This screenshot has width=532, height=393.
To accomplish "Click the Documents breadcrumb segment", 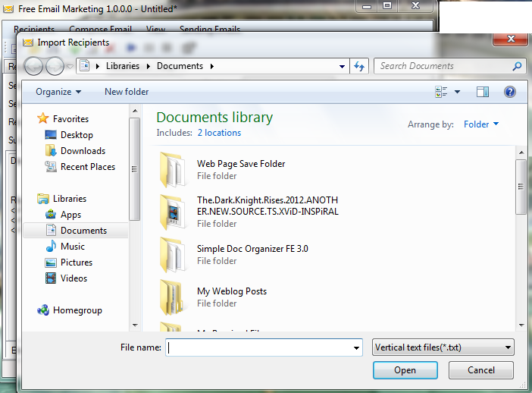I will pos(180,66).
